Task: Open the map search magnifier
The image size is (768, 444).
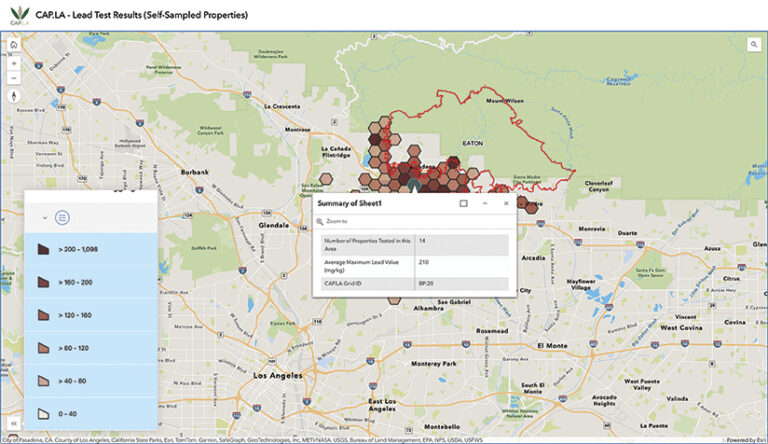Action: pyautogui.click(x=754, y=45)
